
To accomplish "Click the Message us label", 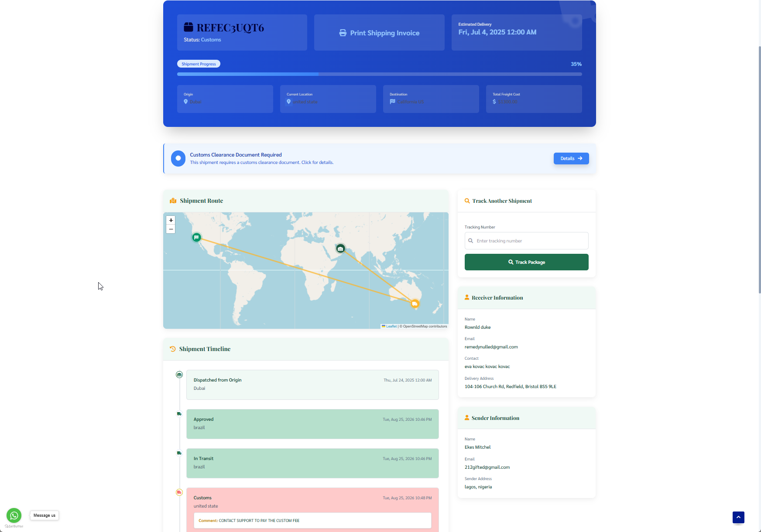I will click(x=45, y=515).
